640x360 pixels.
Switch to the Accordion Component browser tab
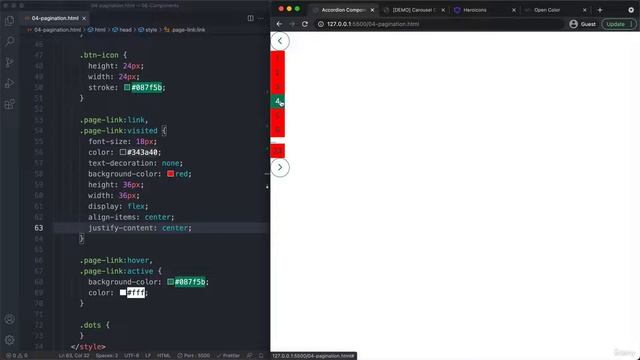click(343, 10)
